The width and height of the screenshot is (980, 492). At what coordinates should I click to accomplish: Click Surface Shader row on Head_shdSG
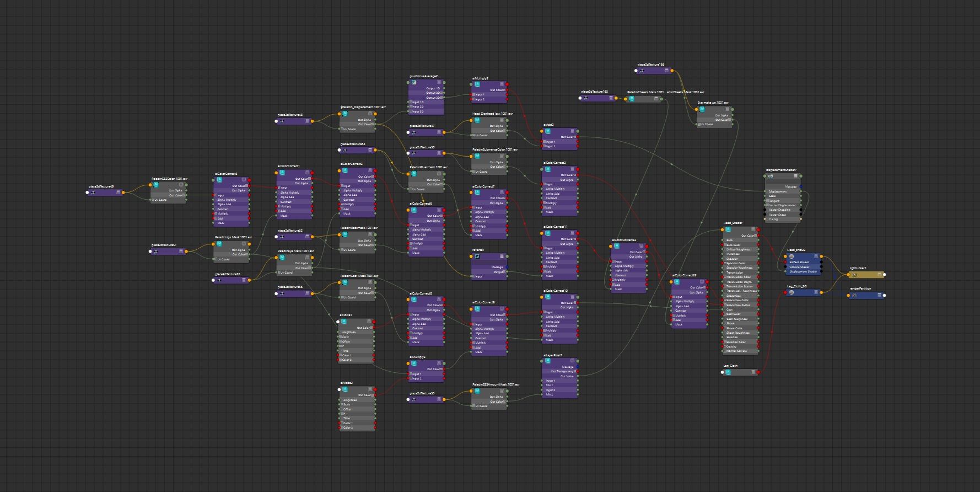click(803, 262)
